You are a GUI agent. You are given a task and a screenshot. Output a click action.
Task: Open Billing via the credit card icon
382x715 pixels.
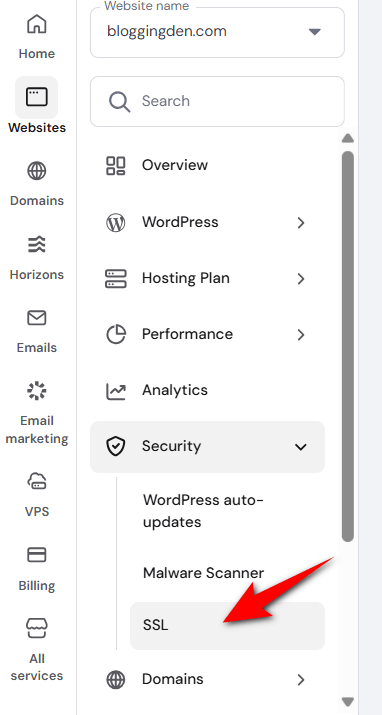pos(36,555)
